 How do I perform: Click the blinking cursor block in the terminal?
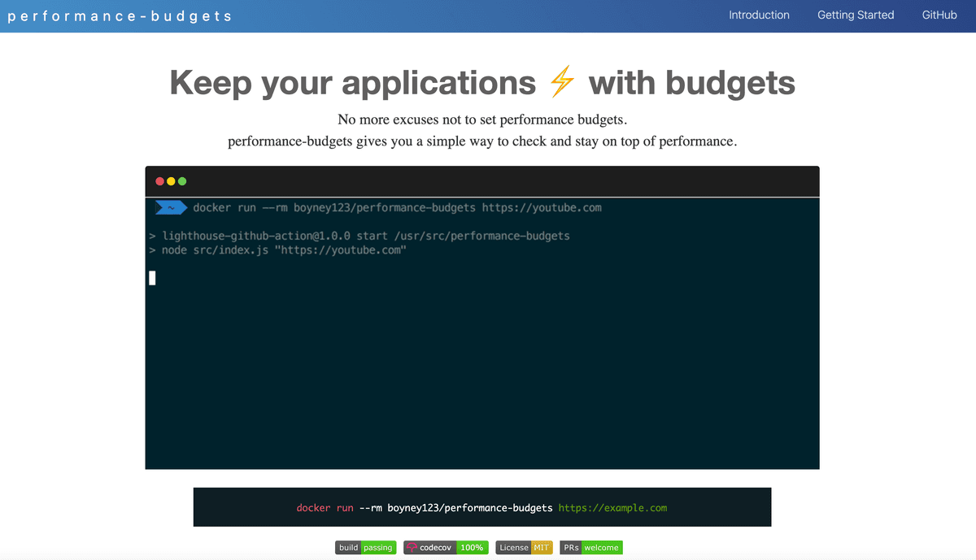coord(152,278)
